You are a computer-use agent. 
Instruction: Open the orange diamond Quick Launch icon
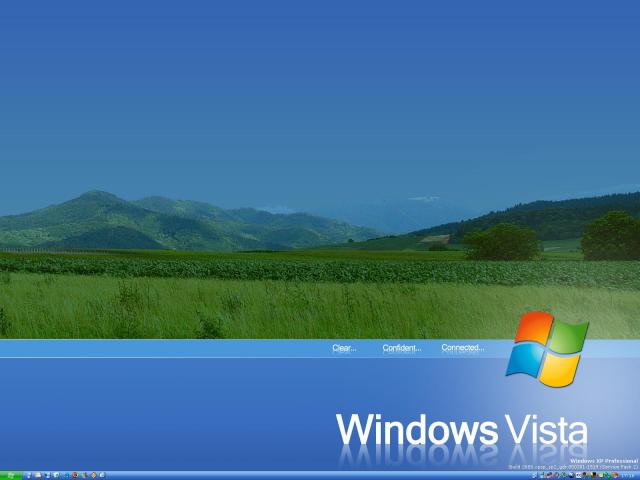click(93, 475)
